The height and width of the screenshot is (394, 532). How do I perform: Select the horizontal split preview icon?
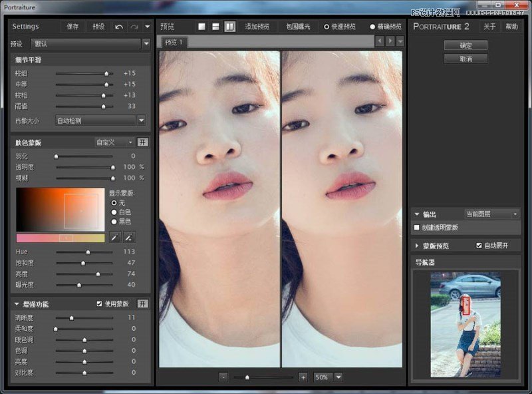click(215, 26)
